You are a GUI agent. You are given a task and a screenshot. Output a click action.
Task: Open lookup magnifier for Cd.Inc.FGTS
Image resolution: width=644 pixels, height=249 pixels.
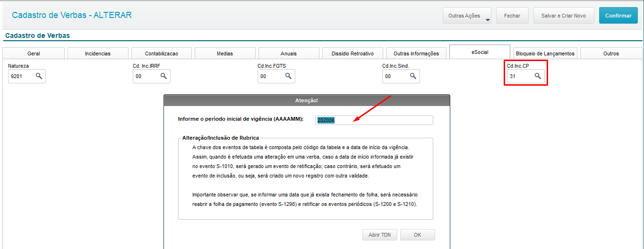pyautogui.click(x=288, y=76)
